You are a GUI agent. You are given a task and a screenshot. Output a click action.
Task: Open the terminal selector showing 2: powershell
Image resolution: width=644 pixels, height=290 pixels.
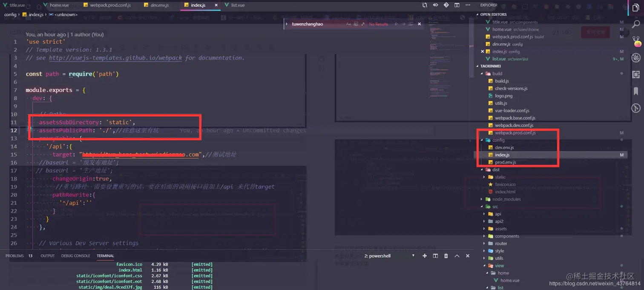click(389, 256)
